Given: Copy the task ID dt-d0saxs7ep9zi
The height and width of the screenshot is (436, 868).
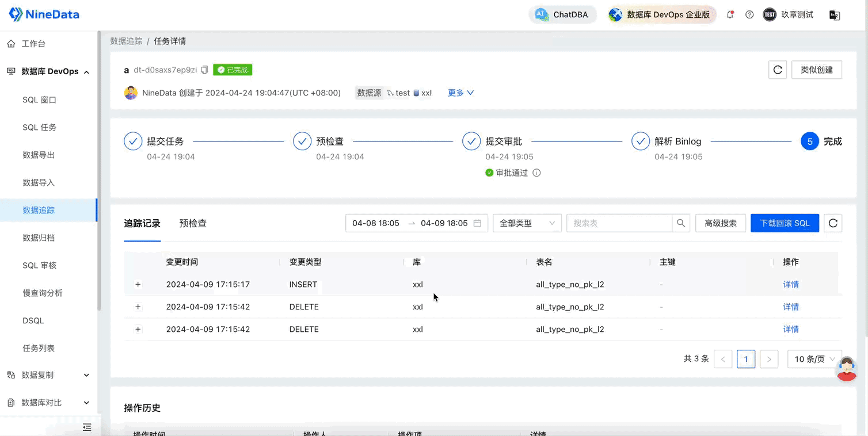Looking at the screenshot, I should coord(204,70).
